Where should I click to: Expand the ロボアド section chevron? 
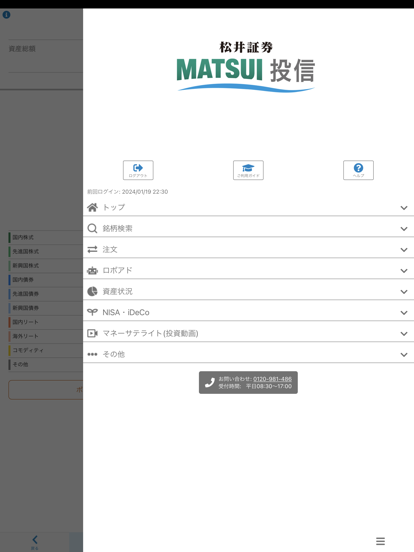404,271
